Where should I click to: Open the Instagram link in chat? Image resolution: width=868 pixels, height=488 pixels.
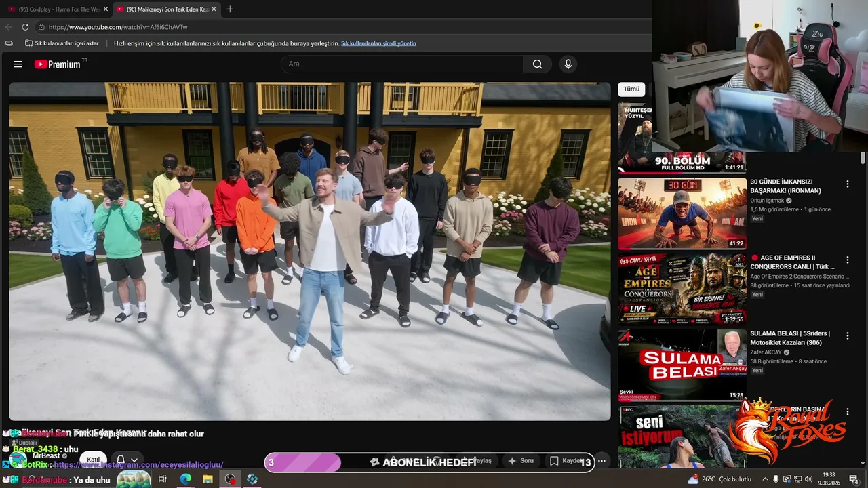coord(138,465)
